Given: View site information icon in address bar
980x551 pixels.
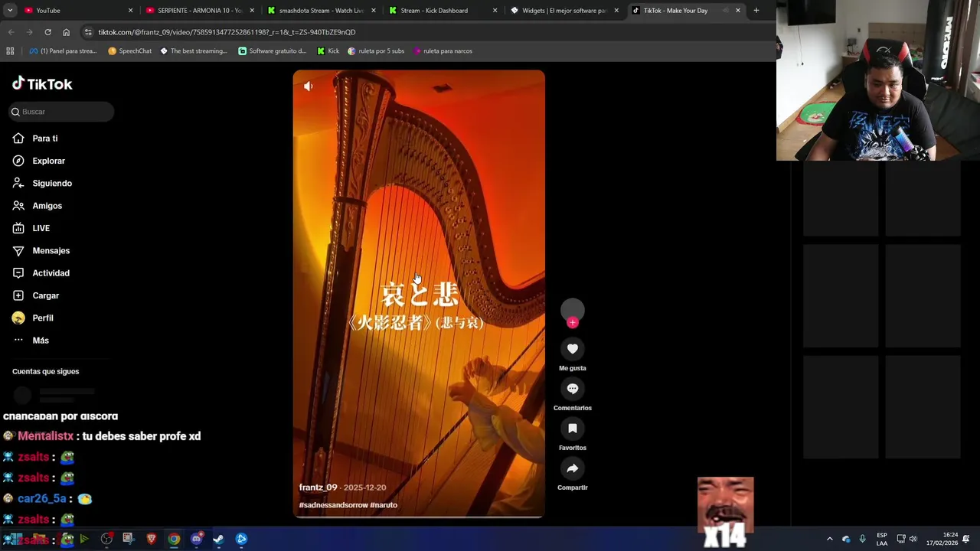Looking at the screenshot, I should pos(88,32).
